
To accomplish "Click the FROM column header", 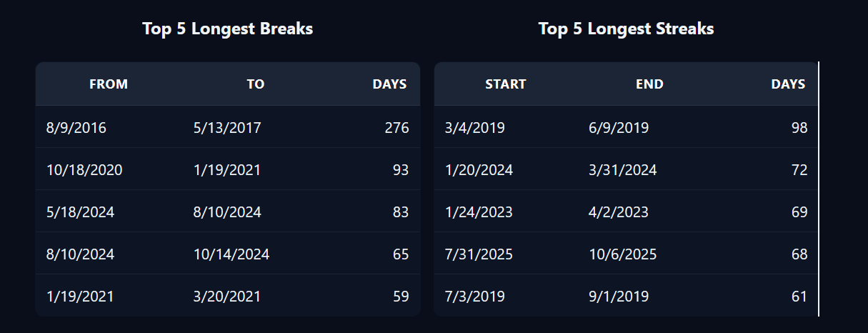I will (x=109, y=84).
